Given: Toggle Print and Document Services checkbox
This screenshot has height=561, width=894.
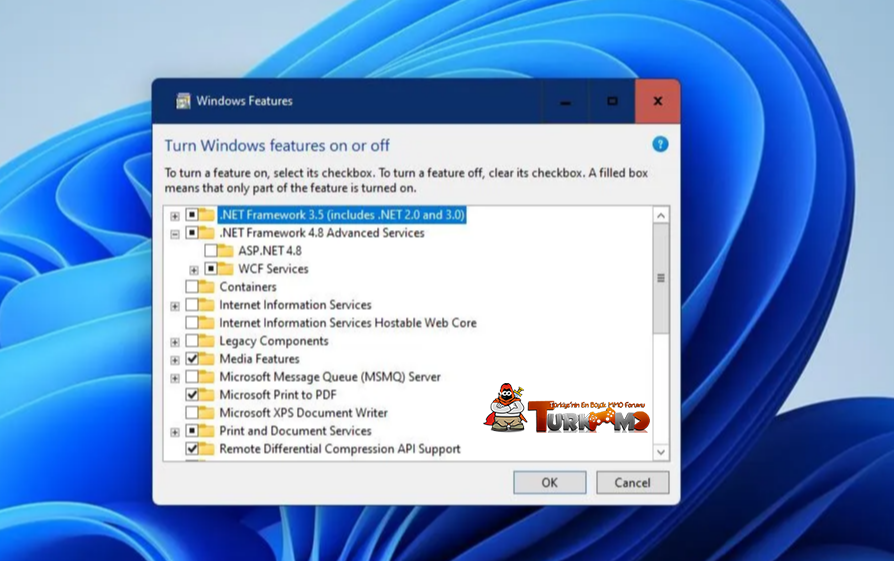Looking at the screenshot, I should tap(192, 430).
